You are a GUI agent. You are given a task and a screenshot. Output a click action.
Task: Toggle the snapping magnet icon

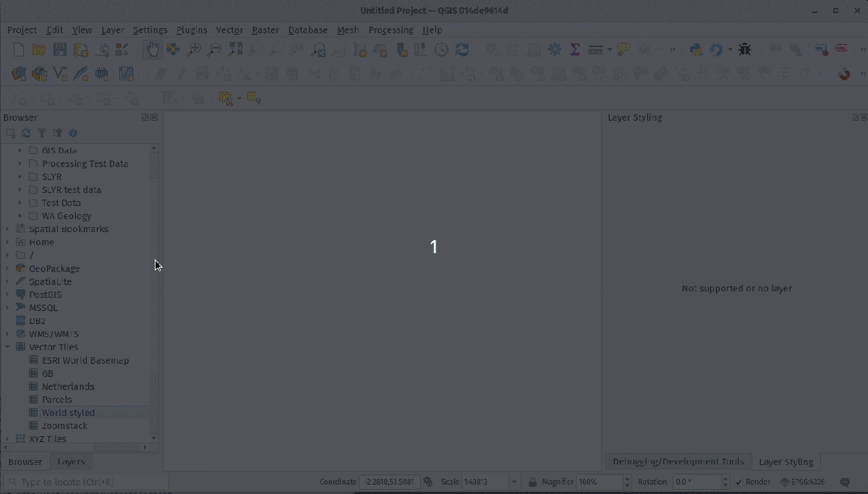point(843,74)
